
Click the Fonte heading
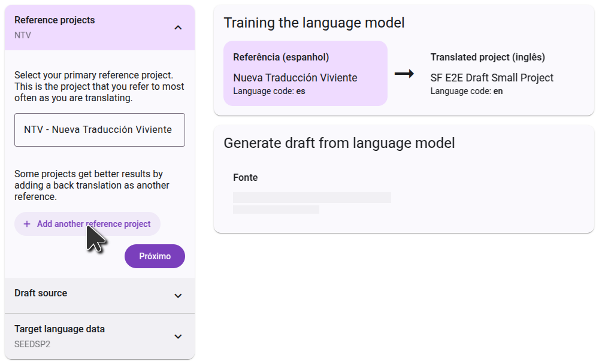(246, 178)
